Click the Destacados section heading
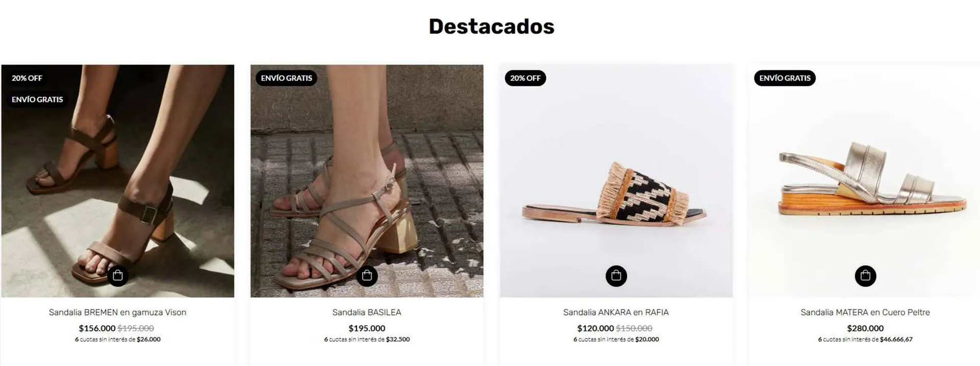Viewport: 980px width, 366px height. pyautogui.click(x=491, y=27)
